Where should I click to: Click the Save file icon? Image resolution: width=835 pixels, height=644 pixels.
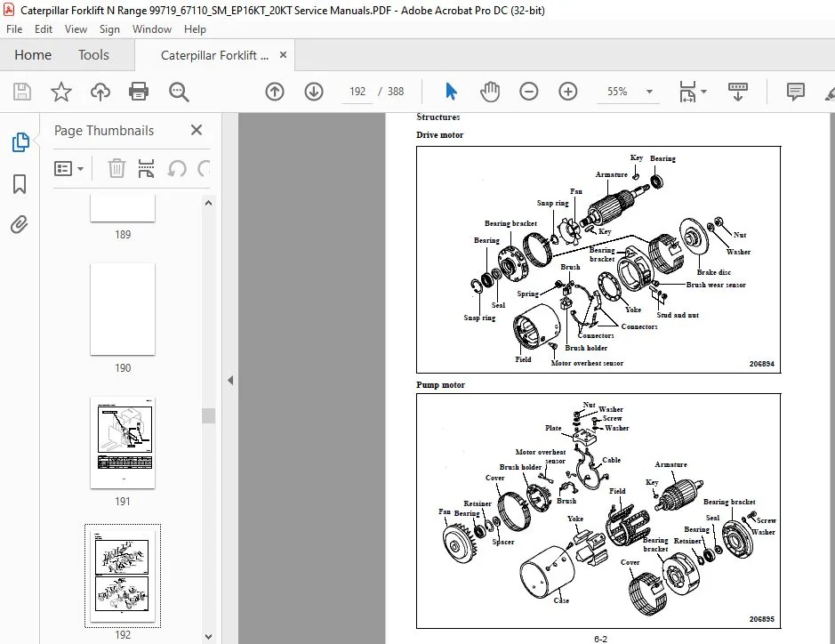point(22,92)
